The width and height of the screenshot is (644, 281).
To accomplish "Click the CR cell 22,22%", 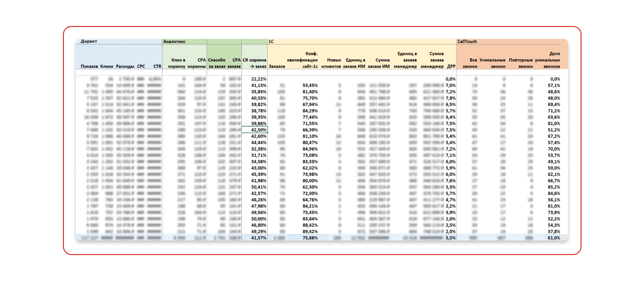I will pyautogui.click(x=259, y=78).
